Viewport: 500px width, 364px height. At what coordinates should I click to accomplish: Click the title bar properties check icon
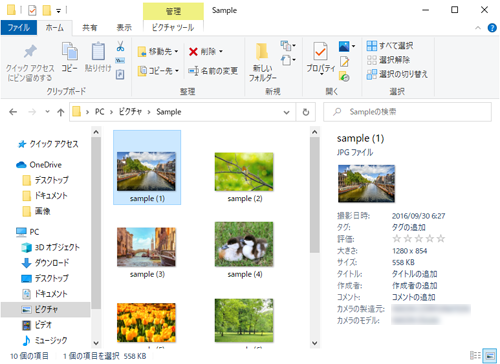(32, 10)
